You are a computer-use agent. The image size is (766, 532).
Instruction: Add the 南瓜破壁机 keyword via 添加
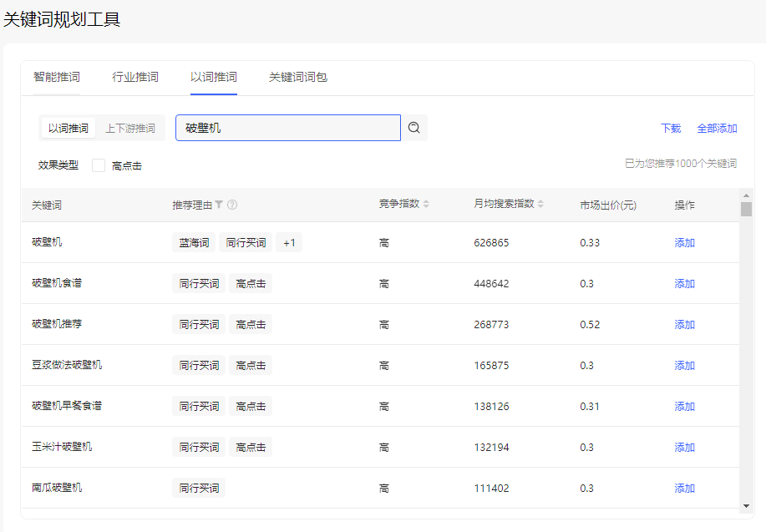pos(685,489)
